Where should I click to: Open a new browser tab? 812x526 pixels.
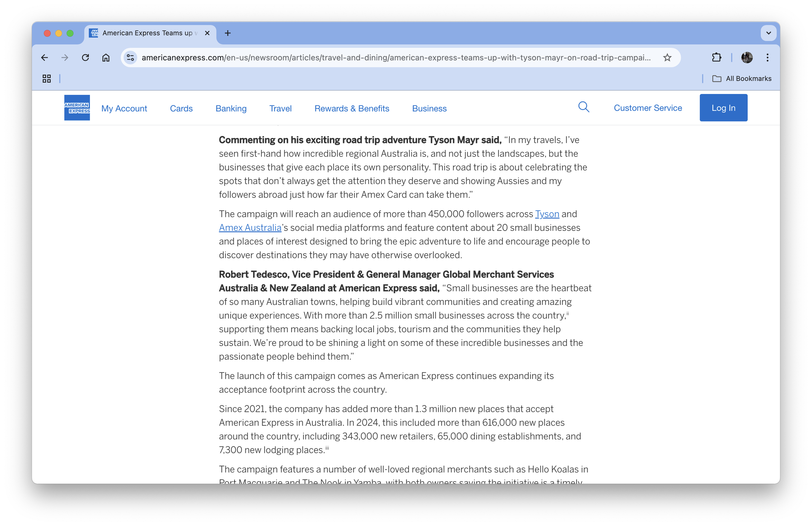pyautogui.click(x=228, y=33)
